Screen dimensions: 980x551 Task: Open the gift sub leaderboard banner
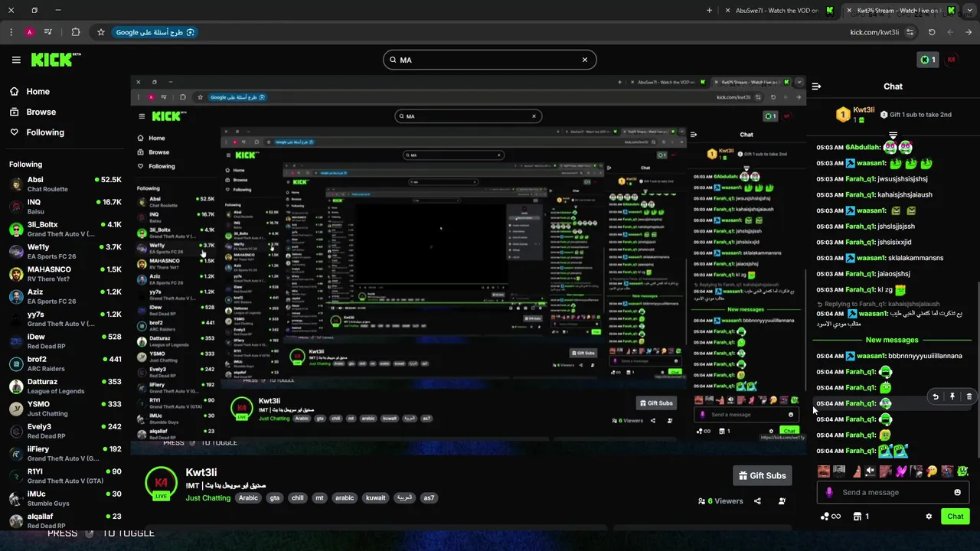point(893,115)
